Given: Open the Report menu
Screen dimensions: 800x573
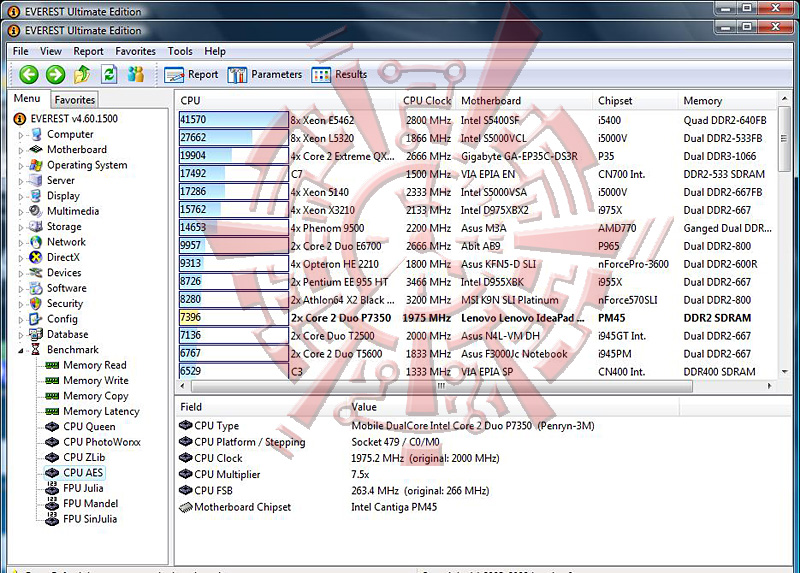Looking at the screenshot, I should tap(88, 51).
